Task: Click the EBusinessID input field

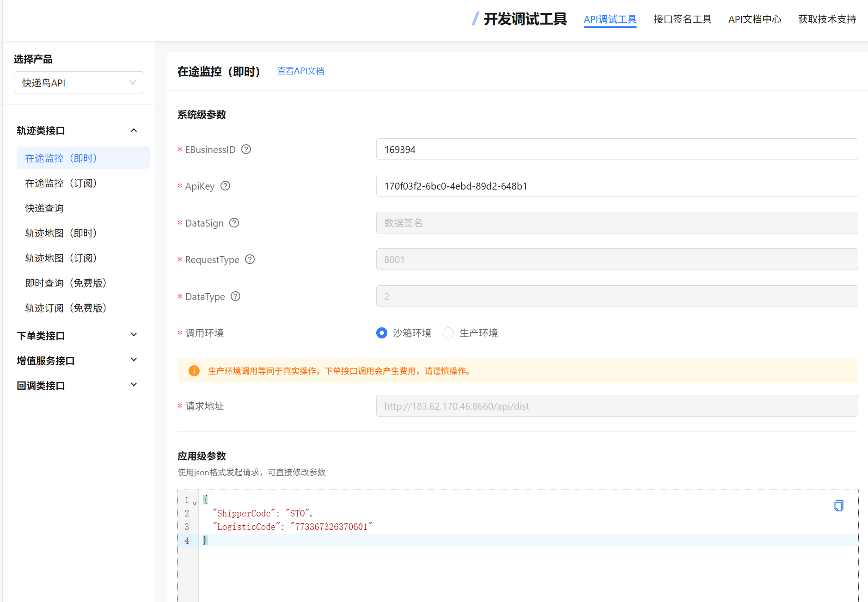Action: [x=617, y=149]
